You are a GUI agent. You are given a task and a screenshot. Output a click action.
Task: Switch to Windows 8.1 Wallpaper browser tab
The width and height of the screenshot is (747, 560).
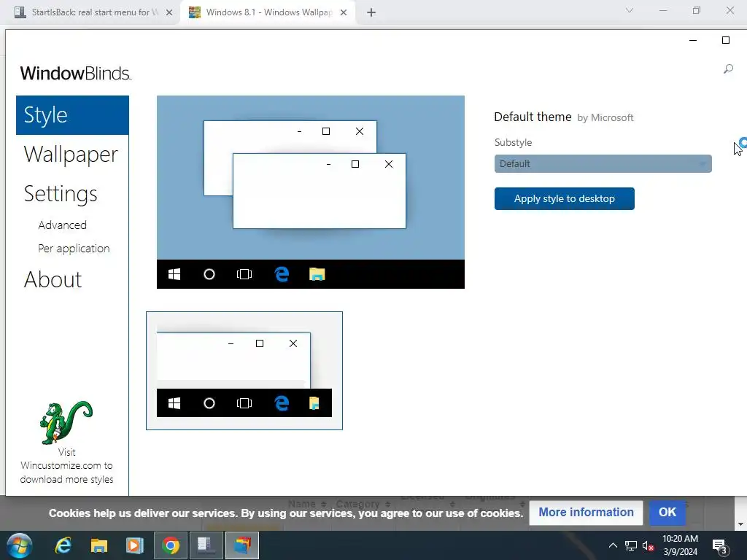click(268, 12)
